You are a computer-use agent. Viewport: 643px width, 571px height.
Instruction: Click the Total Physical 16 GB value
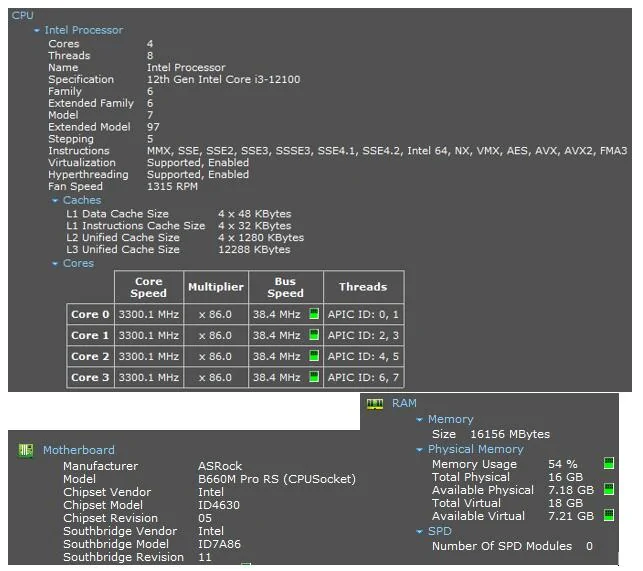[565, 477]
